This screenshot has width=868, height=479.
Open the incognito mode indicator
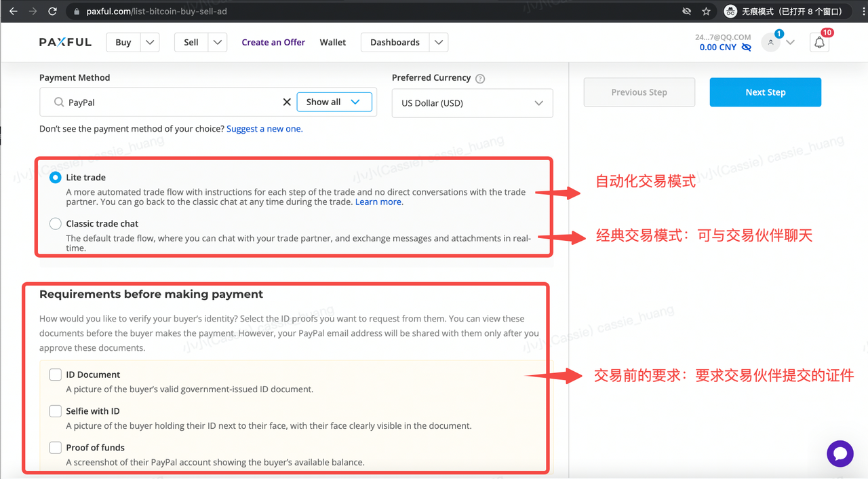(x=786, y=12)
